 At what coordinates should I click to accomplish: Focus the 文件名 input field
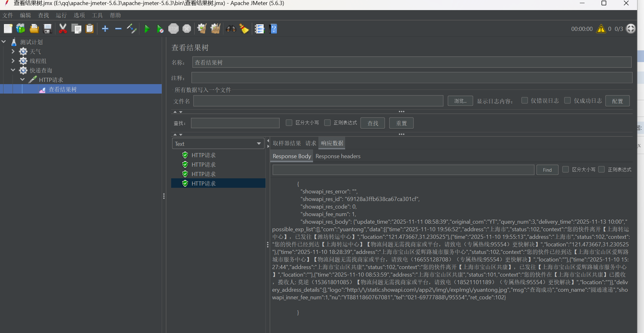tap(318, 101)
